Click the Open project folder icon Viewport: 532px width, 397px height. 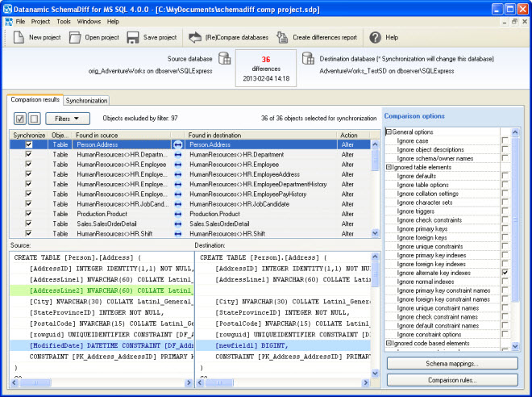tap(75, 37)
